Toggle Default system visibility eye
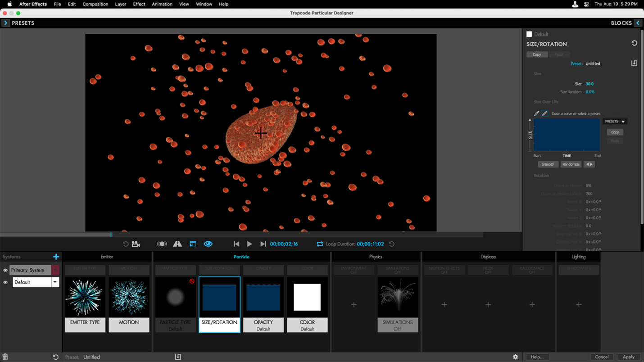This screenshot has height=362, width=644. click(x=5, y=283)
